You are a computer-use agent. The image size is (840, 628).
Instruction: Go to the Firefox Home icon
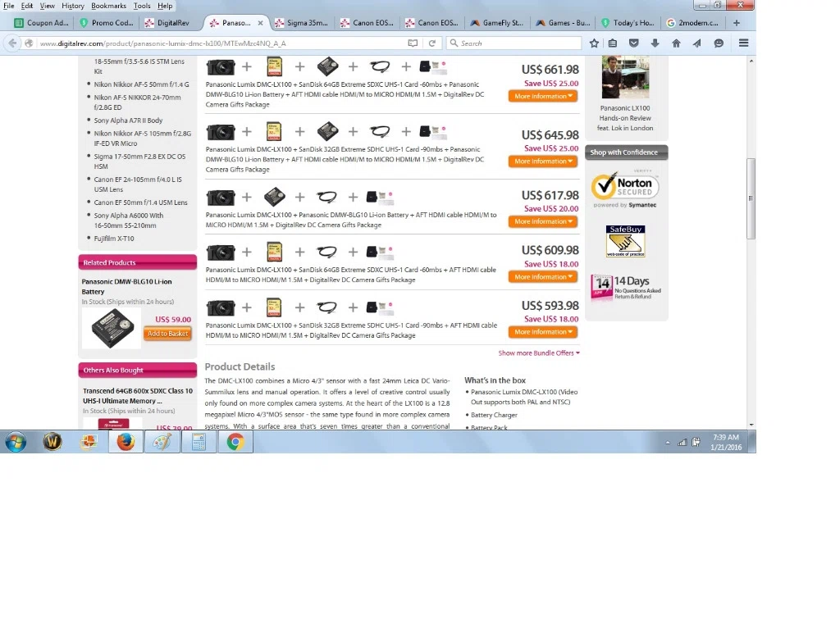(x=676, y=43)
